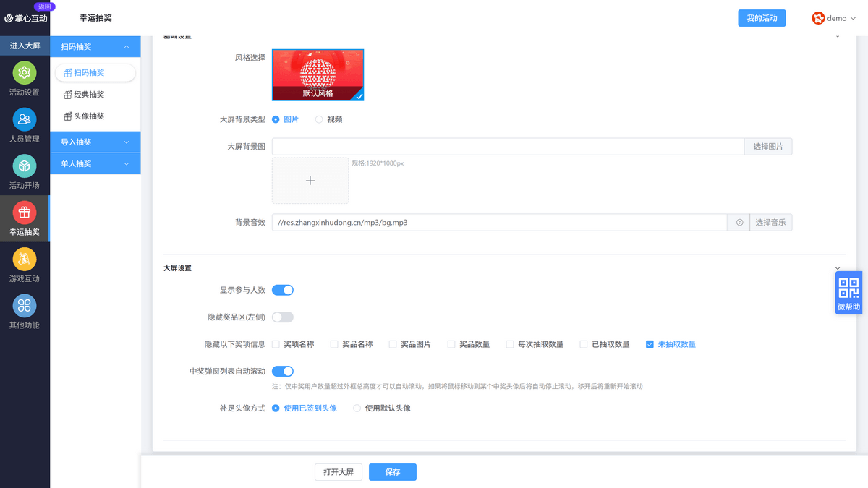Open 人员管理 people icon

click(x=25, y=119)
